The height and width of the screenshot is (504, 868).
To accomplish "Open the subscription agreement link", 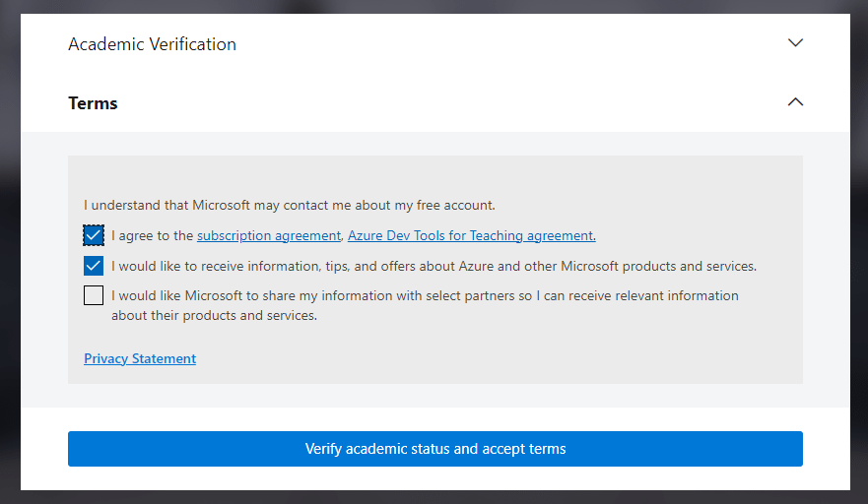I will (x=269, y=235).
